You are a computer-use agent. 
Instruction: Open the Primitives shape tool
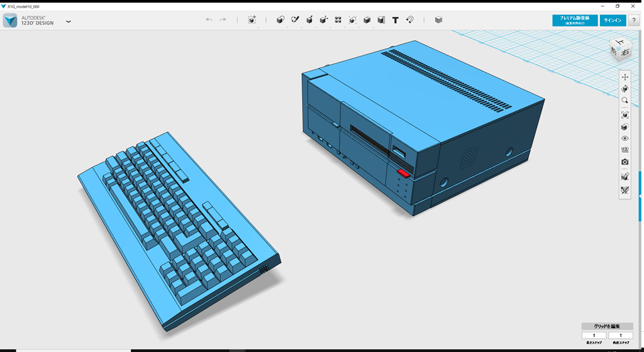[x=280, y=20]
